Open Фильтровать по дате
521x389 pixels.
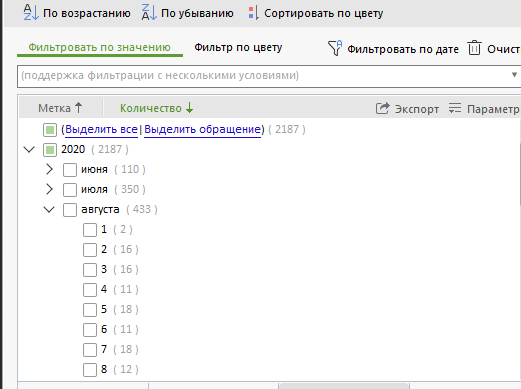403,49
